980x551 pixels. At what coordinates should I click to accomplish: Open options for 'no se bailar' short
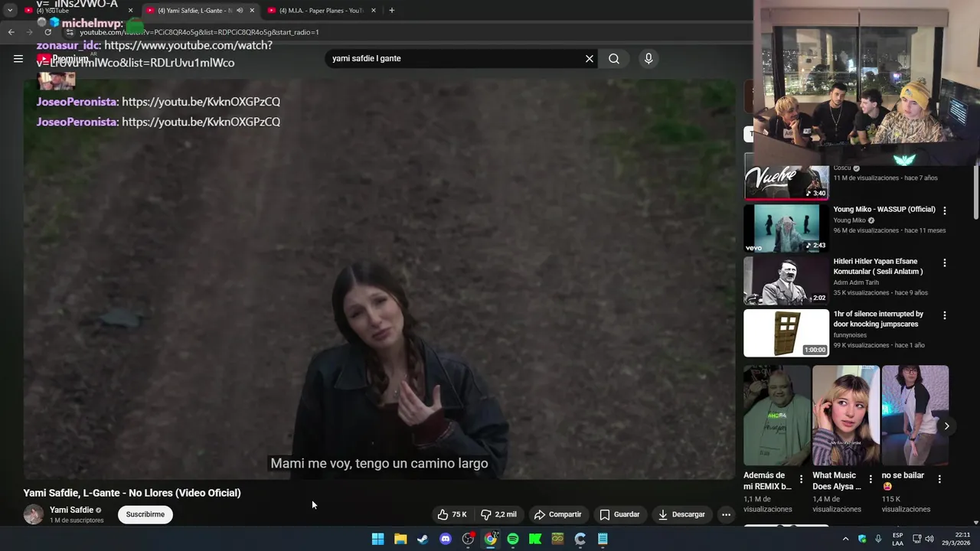(939, 479)
